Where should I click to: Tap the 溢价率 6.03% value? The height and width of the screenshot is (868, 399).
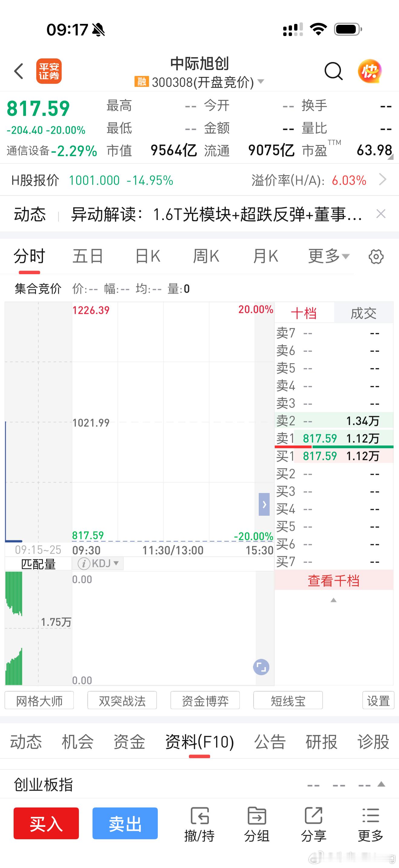pyautogui.click(x=349, y=180)
